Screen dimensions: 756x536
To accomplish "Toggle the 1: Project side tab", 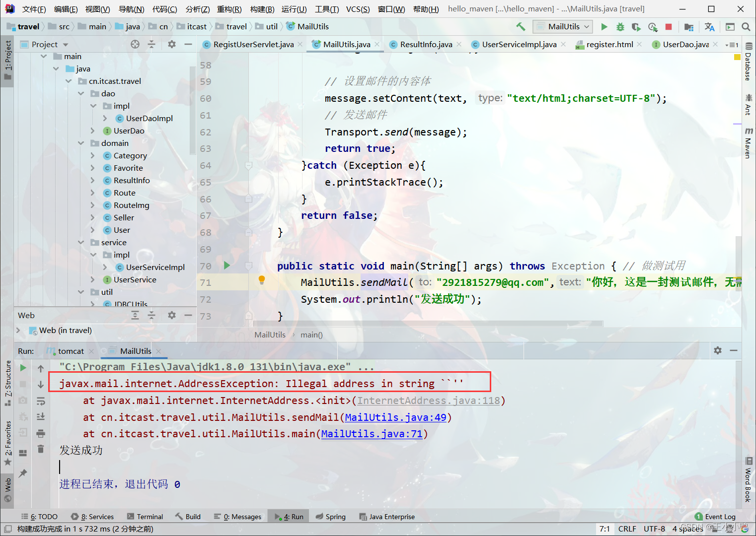I will (7, 60).
